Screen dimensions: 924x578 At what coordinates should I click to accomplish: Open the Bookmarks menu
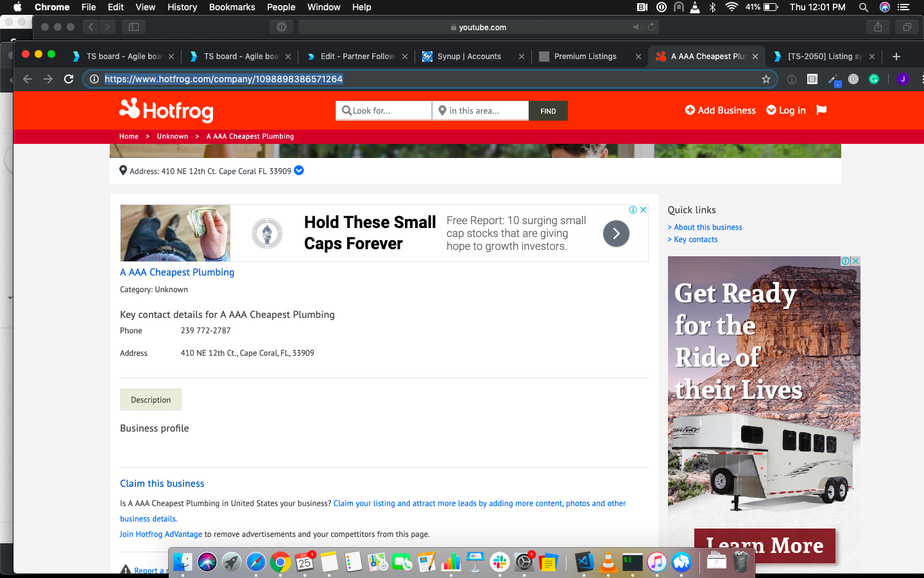(x=232, y=7)
